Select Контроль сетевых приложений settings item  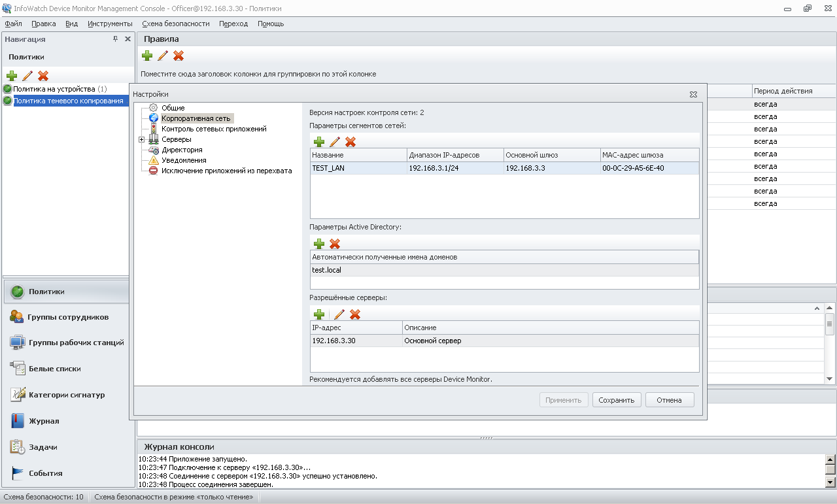click(x=213, y=129)
